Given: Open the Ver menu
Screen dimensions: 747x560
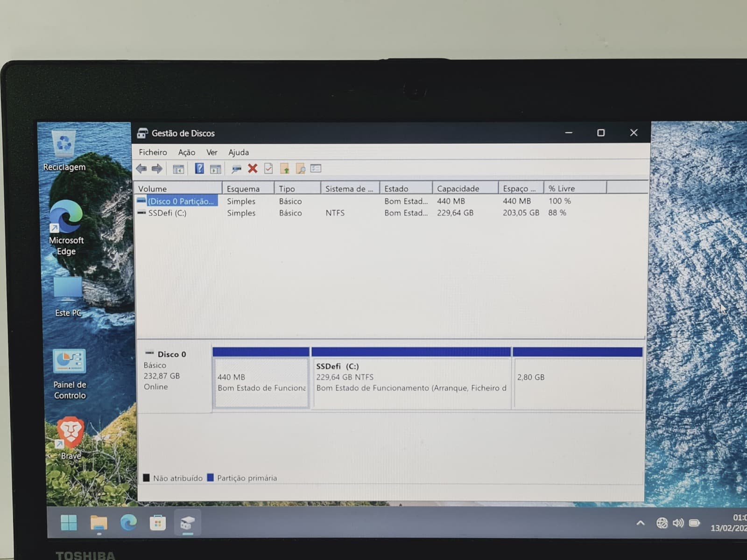Looking at the screenshot, I should click(212, 152).
